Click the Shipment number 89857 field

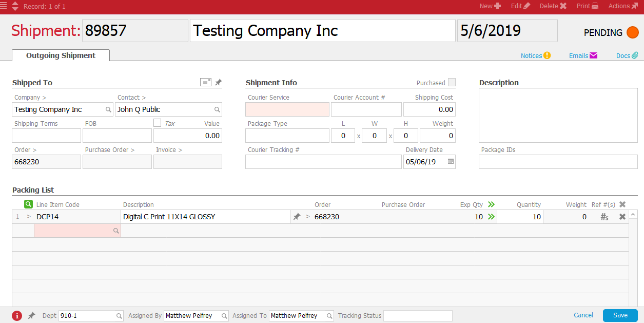tap(135, 31)
